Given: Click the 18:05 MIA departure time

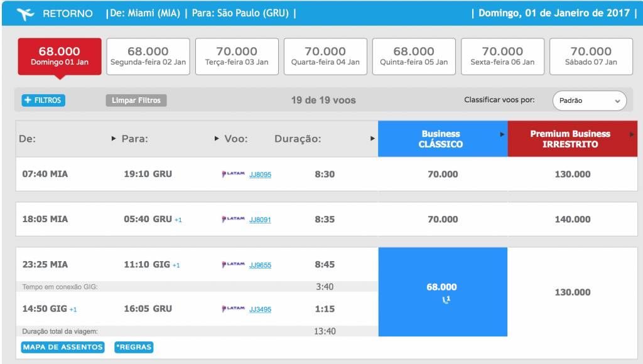Looking at the screenshot, I should (45, 219).
